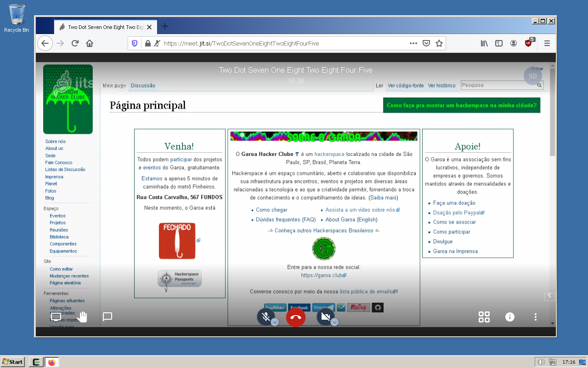Image resolution: width=588 pixels, height=368 pixels.
Task: Open the Firefox hamburger menu
Action: coord(547,43)
